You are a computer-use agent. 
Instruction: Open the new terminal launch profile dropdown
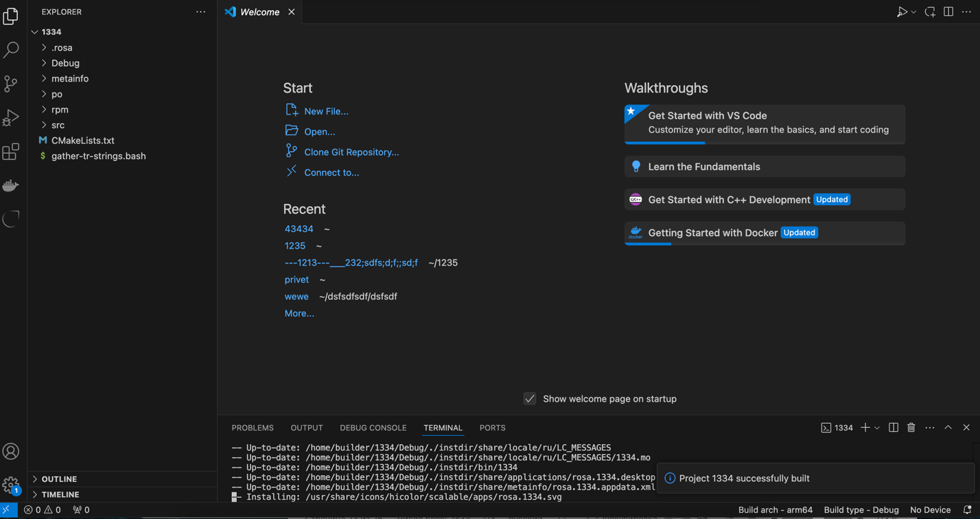pyautogui.click(x=877, y=428)
